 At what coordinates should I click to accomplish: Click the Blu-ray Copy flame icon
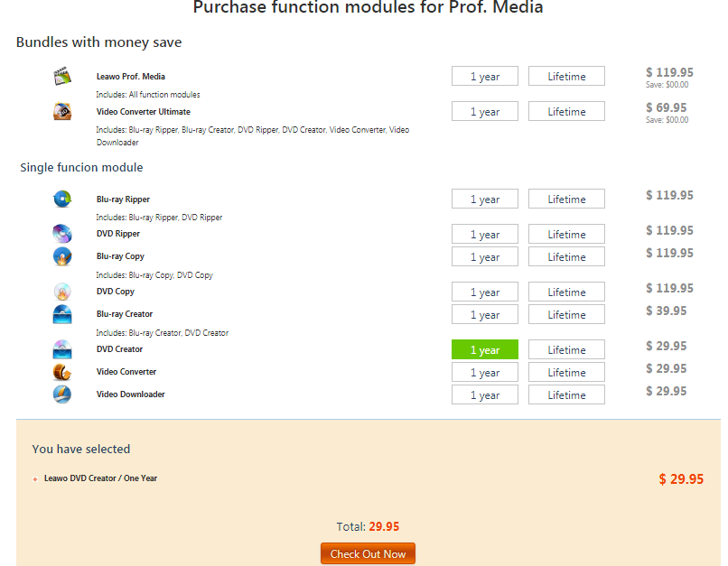tap(62, 256)
